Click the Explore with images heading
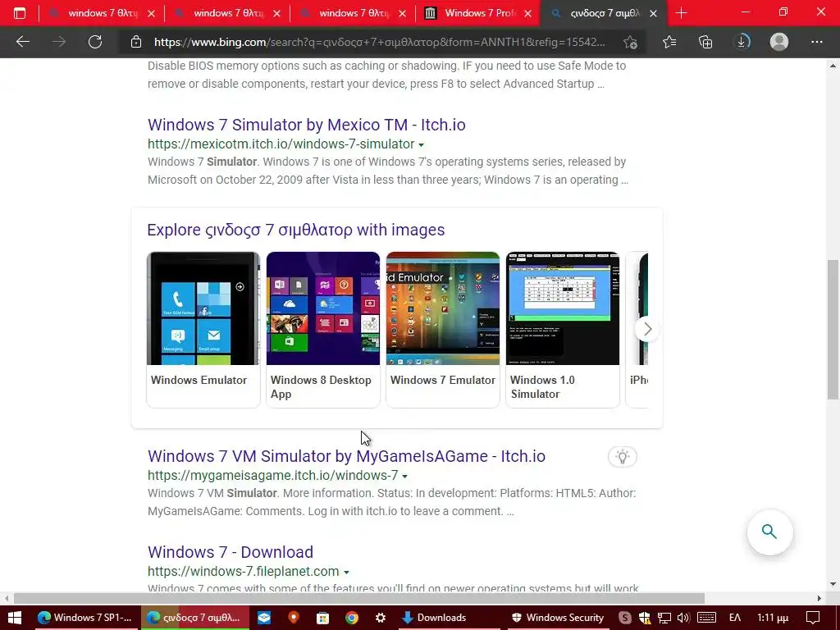This screenshot has width=840, height=630. tap(295, 230)
